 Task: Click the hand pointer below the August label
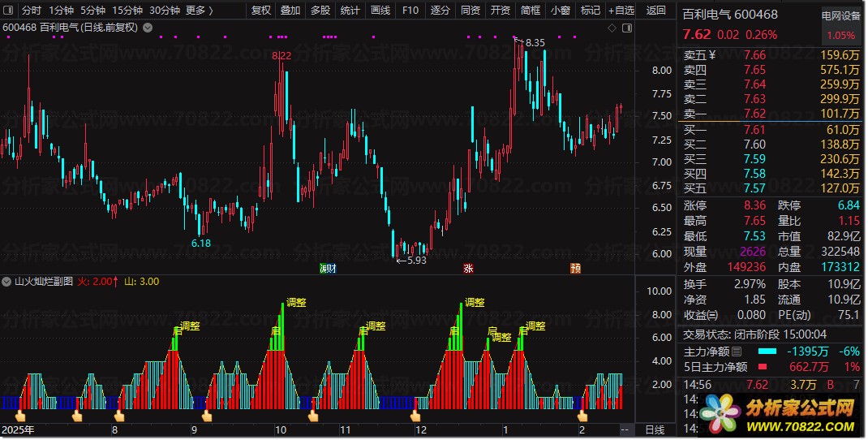pyautogui.click(x=119, y=416)
